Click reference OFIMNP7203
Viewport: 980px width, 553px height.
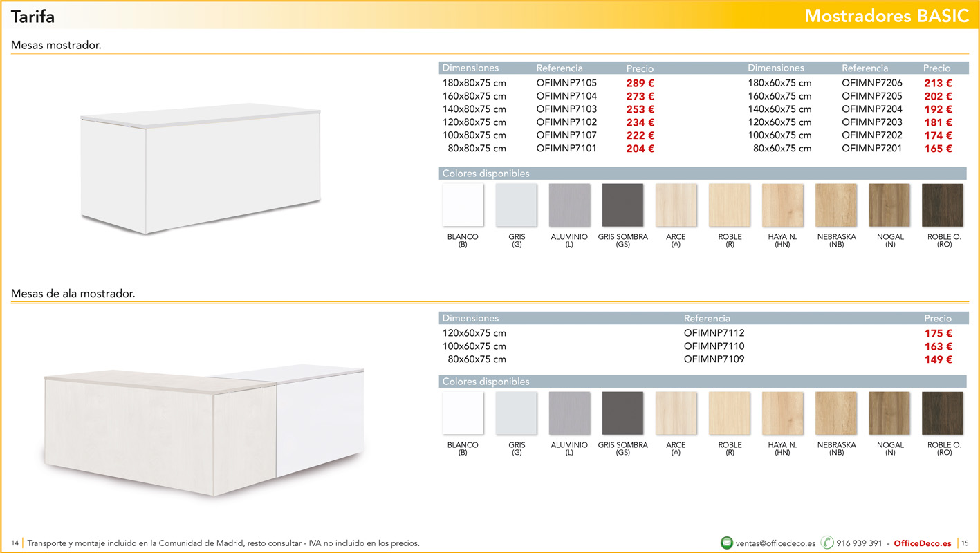872,122
